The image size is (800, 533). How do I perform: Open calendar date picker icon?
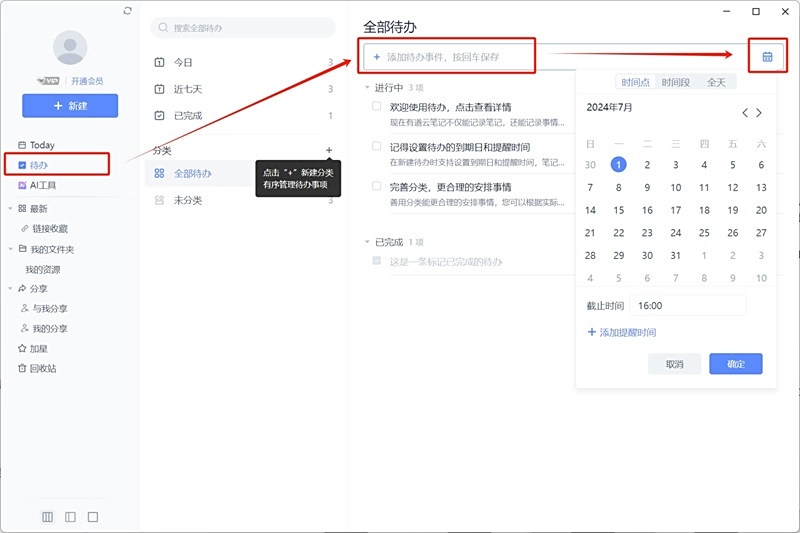click(767, 57)
